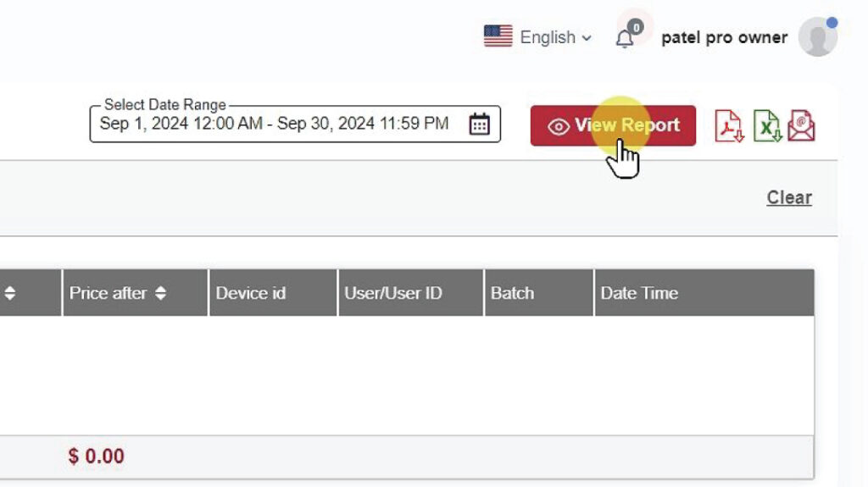This screenshot has width=868, height=487.
Task: Download the report as Excel spreadsheet
Action: click(766, 126)
